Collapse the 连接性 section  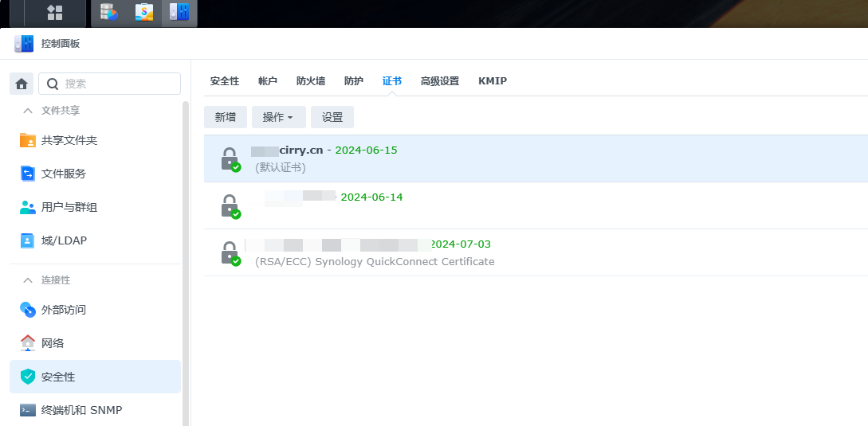pyautogui.click(x=28, y=280)
